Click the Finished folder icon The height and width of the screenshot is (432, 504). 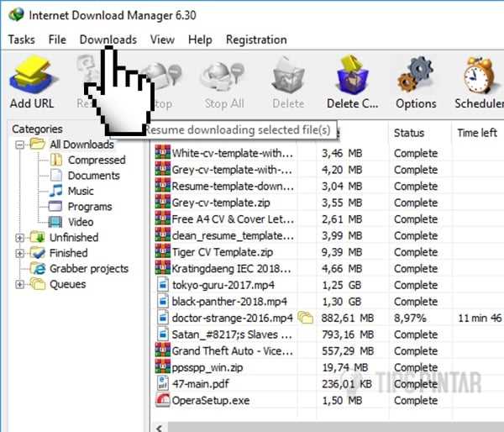(37, 253)
